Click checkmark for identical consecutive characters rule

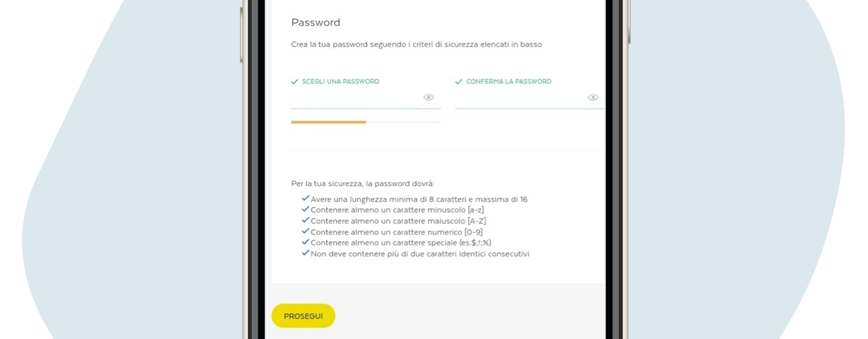tap(305, 253)
